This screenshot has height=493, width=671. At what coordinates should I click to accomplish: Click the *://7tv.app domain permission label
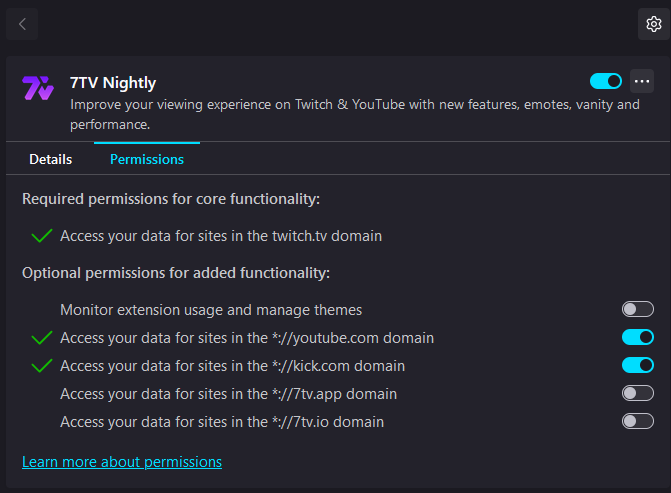[229, 394]
